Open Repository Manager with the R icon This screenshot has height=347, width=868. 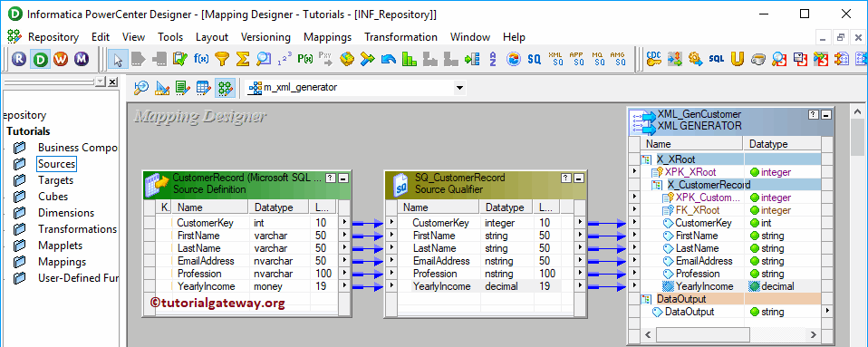pyautogui.click(x=19, y=59)
